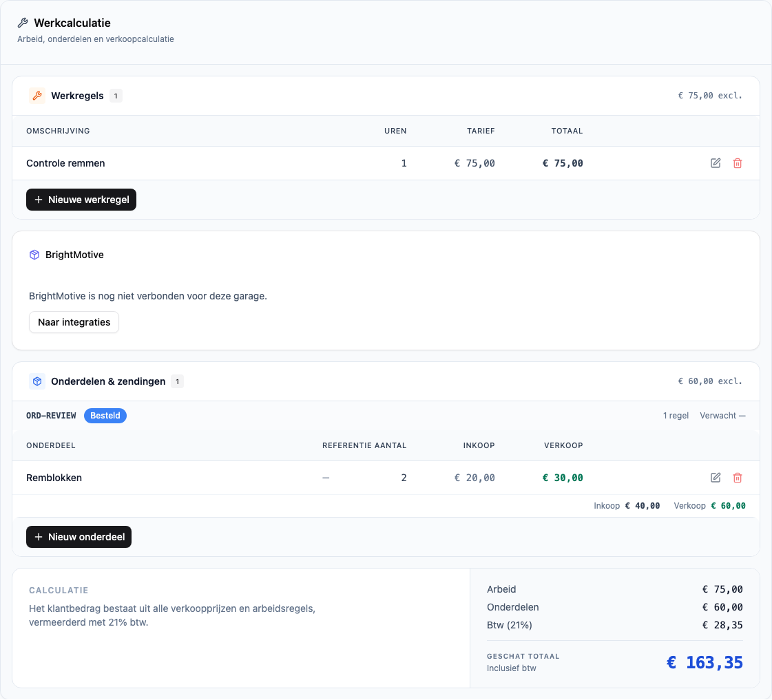Click the BrightMotive cube icon

pos(34,255)
